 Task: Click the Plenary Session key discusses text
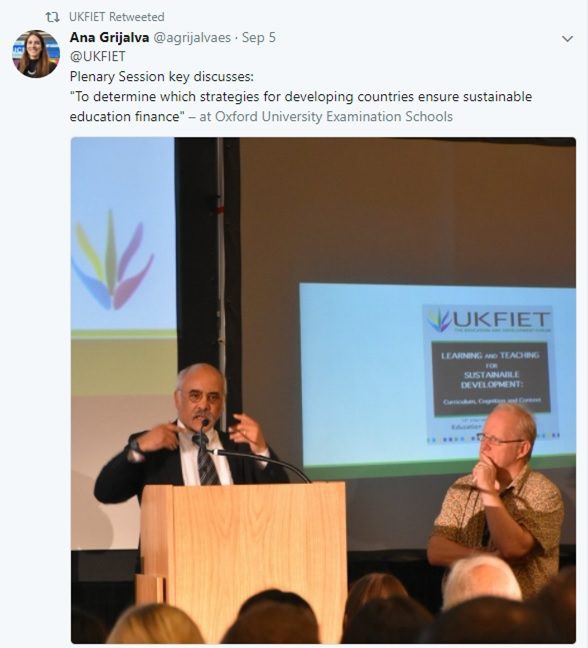pyautogui.click(x=162, y=76)
